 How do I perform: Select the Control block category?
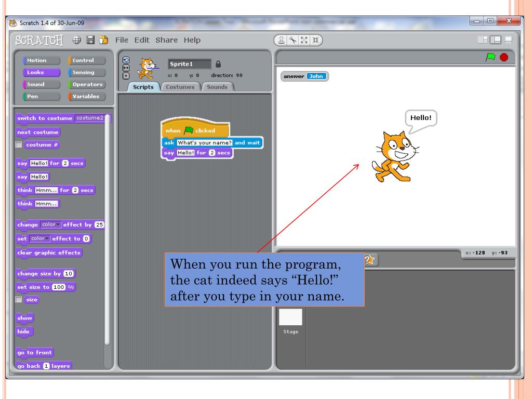tap(87, 60)
